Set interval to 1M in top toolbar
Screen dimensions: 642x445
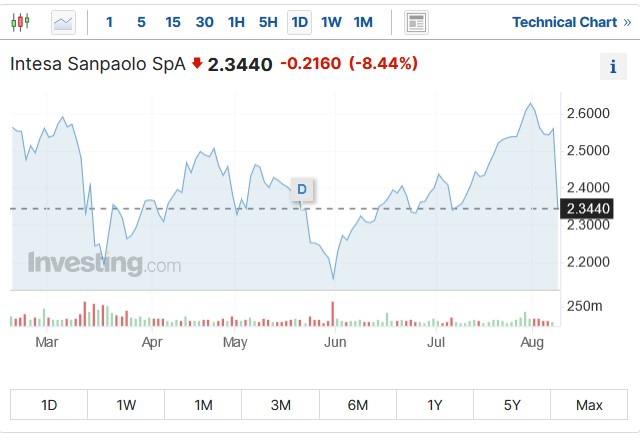(x=363, y=22)
